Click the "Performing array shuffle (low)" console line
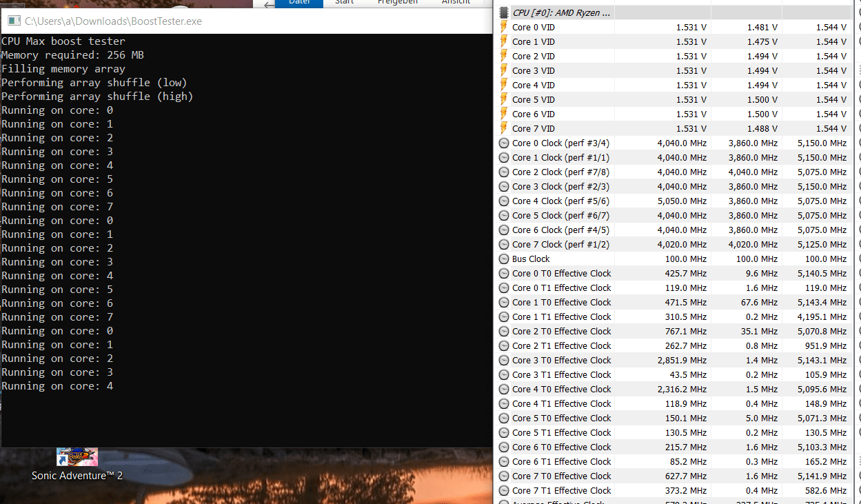This screenshot has height=504, width=861. [94, 83]
